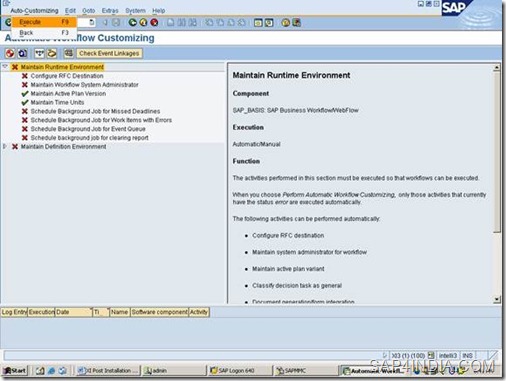Click the green Back arrow icon

point(132,22)
